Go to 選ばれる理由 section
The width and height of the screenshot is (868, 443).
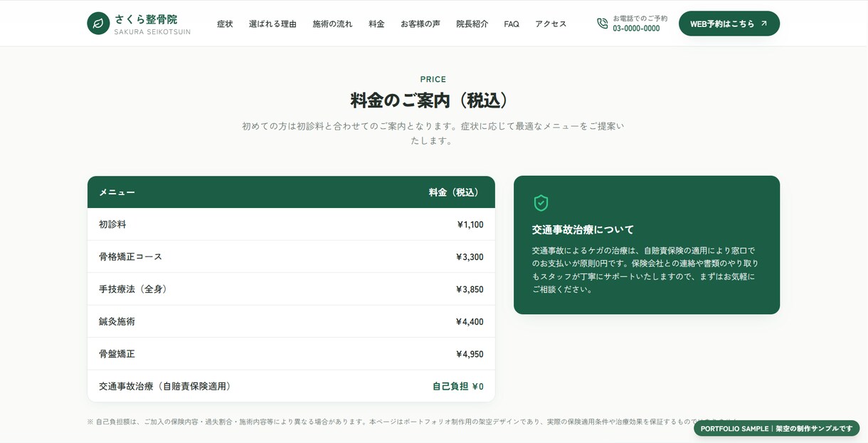point(272,24)
